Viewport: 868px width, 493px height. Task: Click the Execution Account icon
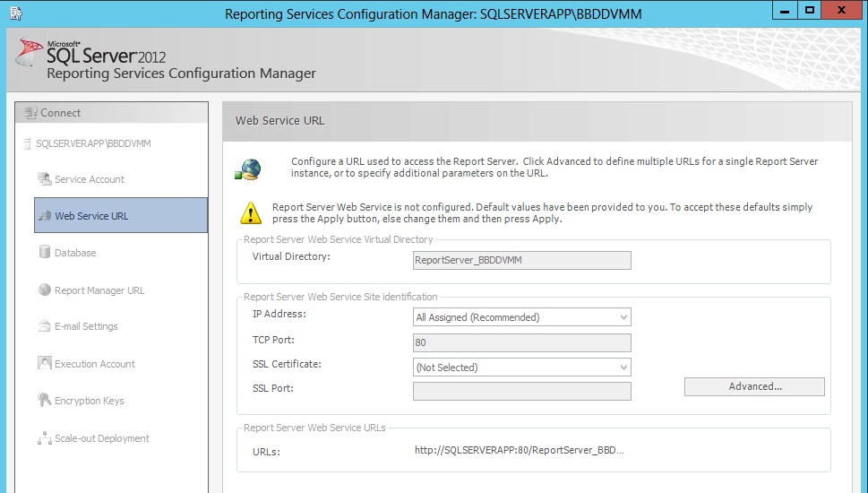click(x=45, y=364)
